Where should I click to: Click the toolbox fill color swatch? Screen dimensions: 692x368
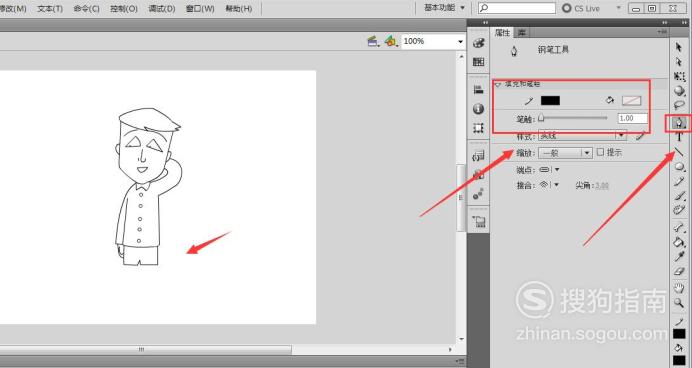pos(679,361)
